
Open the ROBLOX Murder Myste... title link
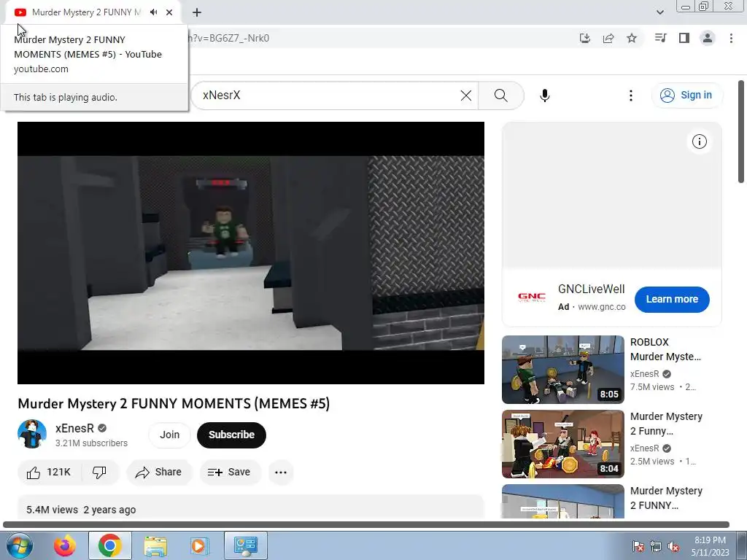pyautogui.click(x=665, y=349)
